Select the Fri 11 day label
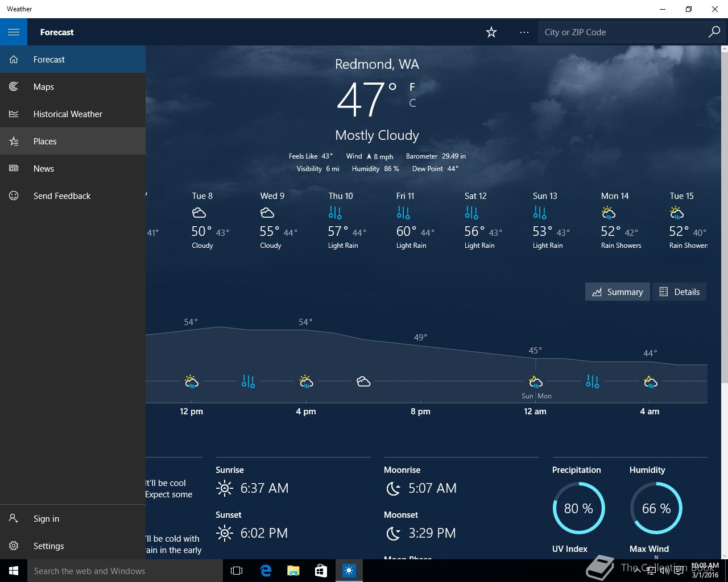Image resolution: width=728 pixels, height=582 pixels. click(x=405, y=196)
